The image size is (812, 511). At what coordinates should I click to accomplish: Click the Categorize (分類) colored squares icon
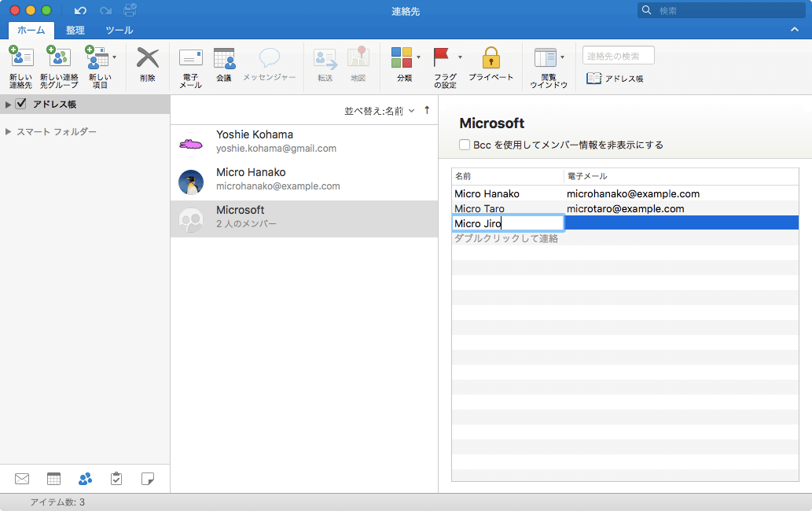point(402,57)
